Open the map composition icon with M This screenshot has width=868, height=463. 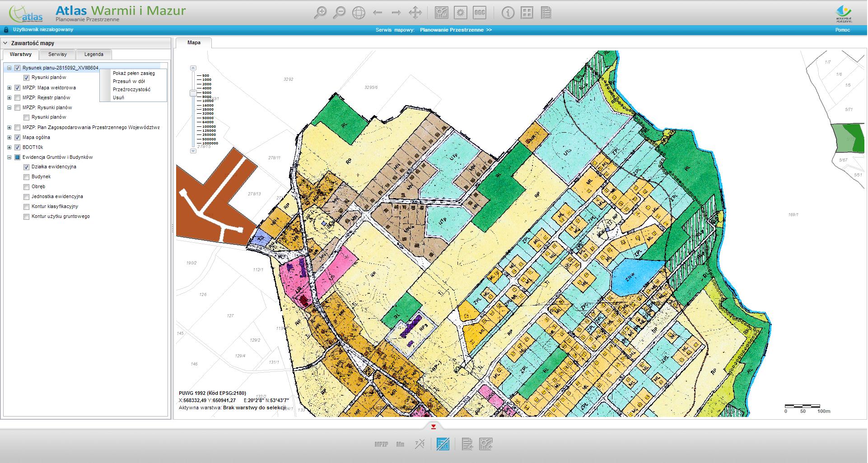tap(441, 13)
